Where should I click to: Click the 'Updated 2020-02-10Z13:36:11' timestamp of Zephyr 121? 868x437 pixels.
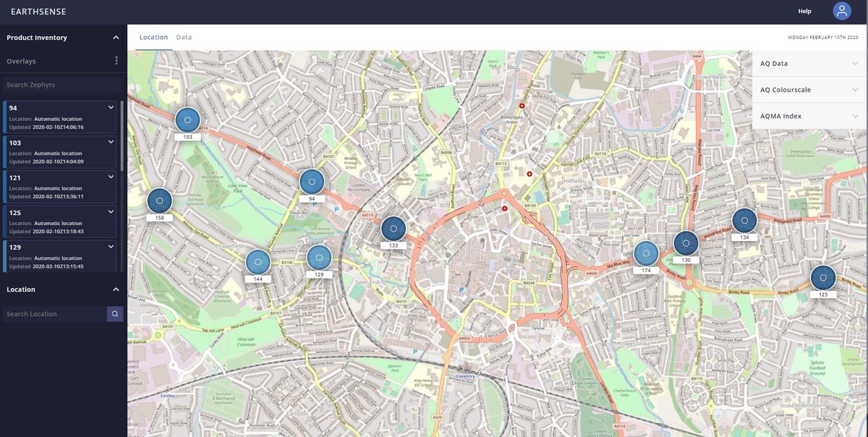(x=46, y=196)
